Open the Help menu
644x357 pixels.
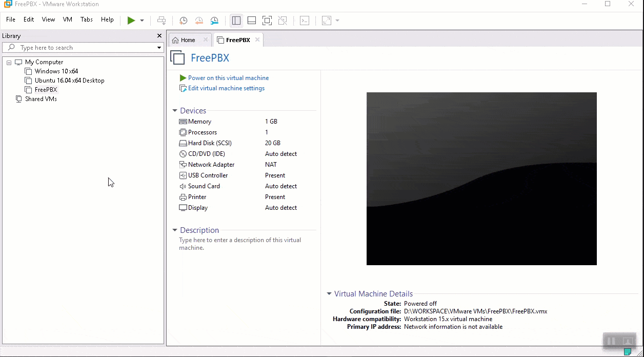pos(107,19)
